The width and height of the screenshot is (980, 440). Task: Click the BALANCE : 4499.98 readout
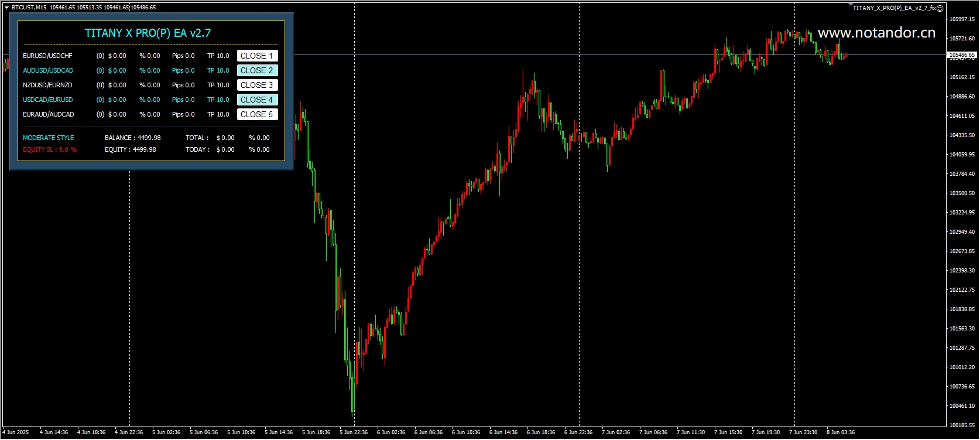pos(133,138)
